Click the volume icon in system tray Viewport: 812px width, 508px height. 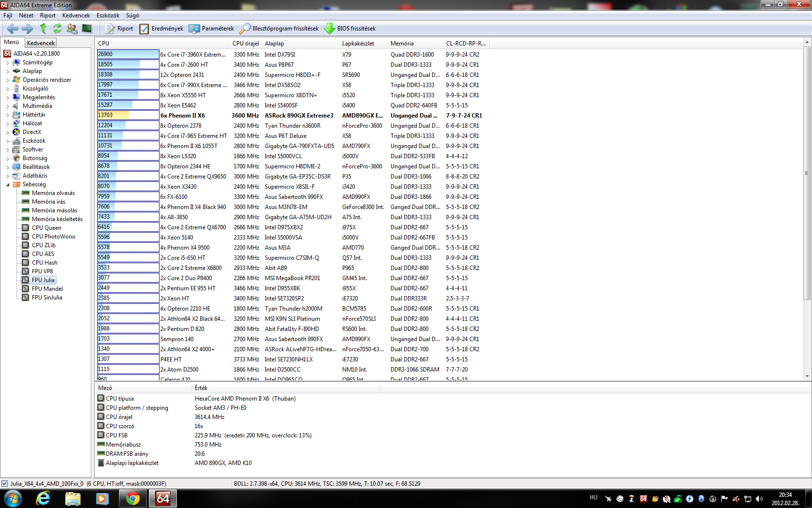[759, 499]
